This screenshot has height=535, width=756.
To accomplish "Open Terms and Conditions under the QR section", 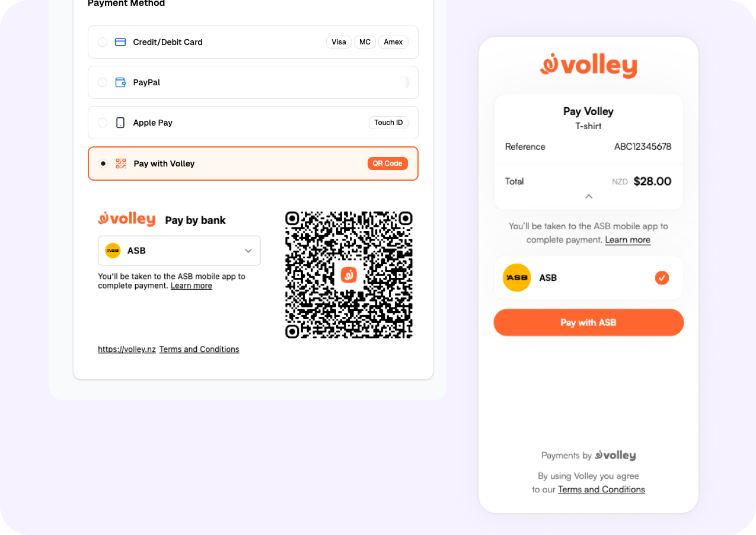I will 199,350.
